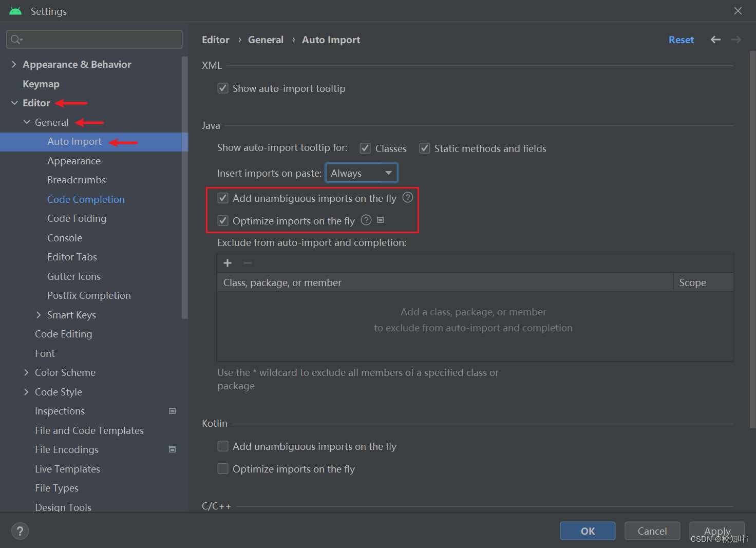Open help for Add unambiguous imports
756x548 pixels.
click(x=408, y=198)
